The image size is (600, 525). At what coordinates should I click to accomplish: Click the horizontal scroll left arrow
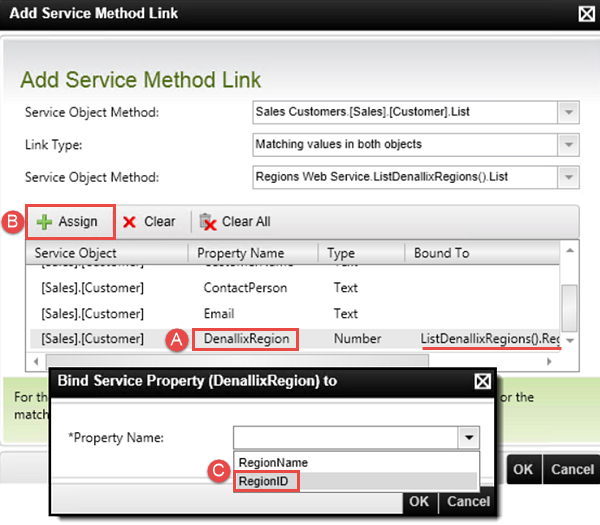click(x=36, y=361)
